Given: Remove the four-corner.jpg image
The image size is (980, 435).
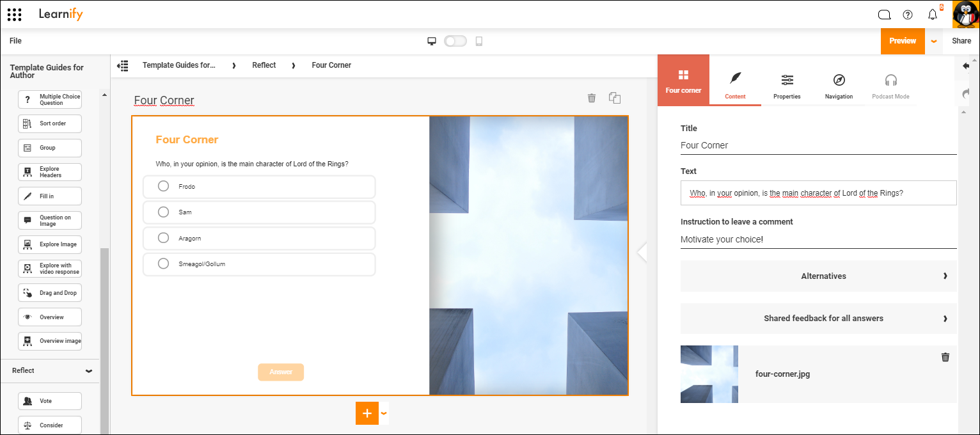Looking at the screenshot, I should click(945, 357).
